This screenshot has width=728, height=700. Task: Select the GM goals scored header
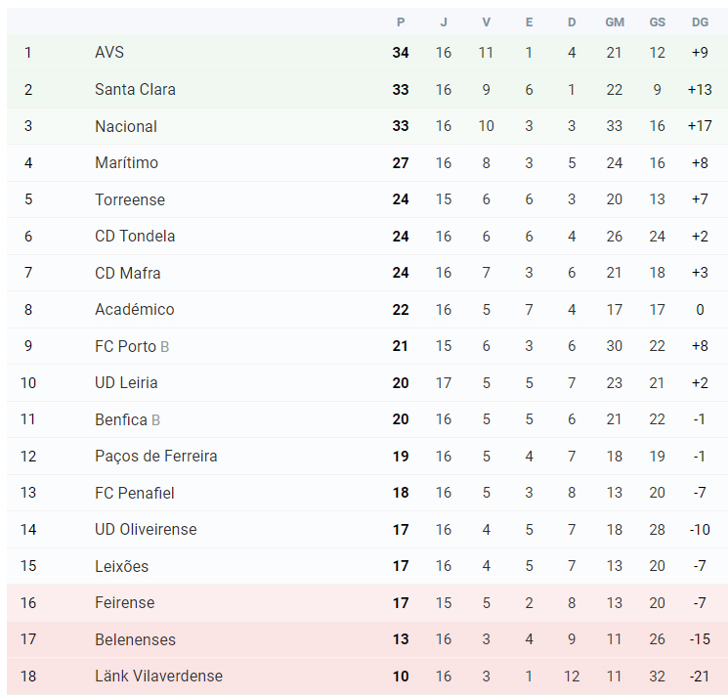615,22
